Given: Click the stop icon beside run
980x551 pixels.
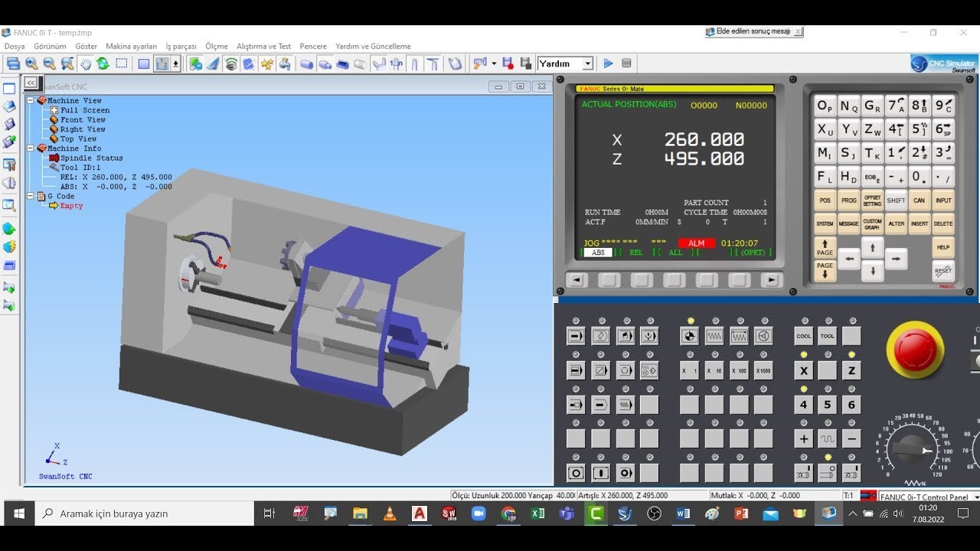Looking at the screenshot, I should pos(626,64).
